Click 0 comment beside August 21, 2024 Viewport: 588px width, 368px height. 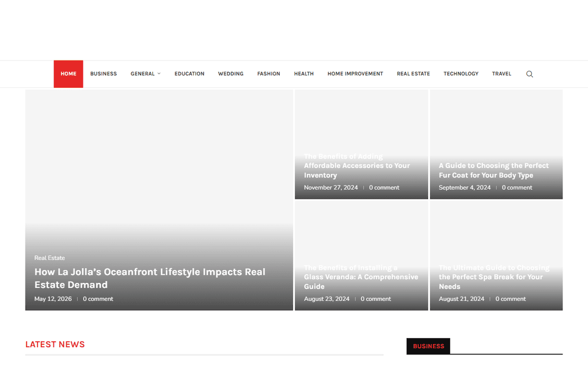[510, 299]
